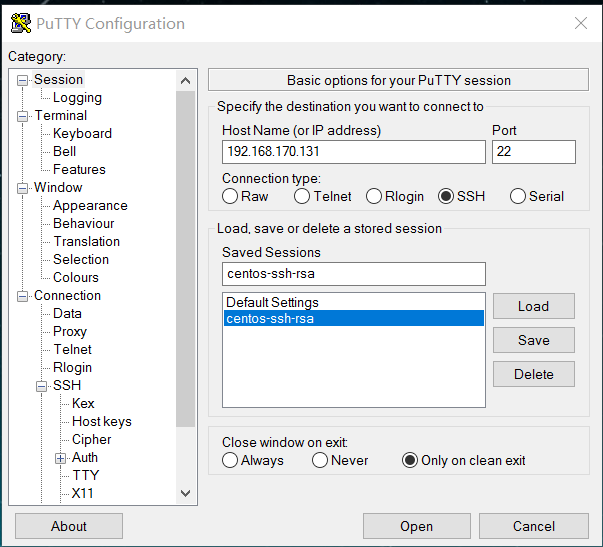Select Default Settings in saved sessions
Viewport: 603px width, 547px height.
tap(354, 302)
